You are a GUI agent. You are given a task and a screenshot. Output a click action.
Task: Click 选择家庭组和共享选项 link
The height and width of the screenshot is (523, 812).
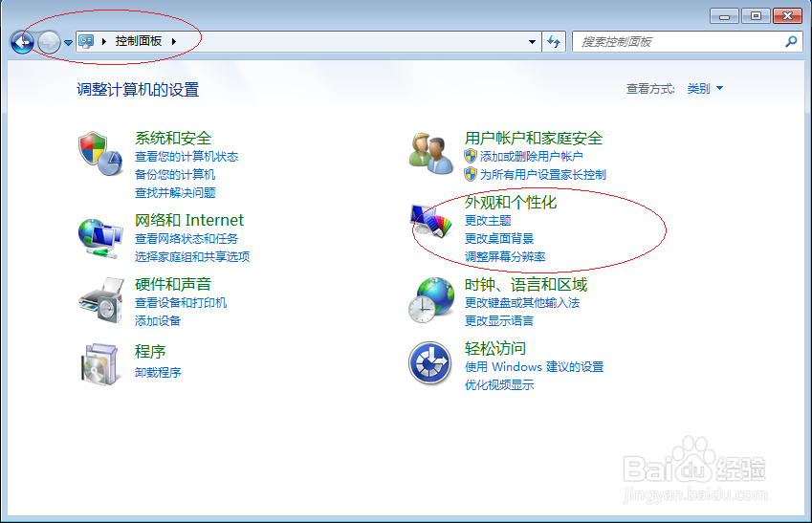coord(192,257)
